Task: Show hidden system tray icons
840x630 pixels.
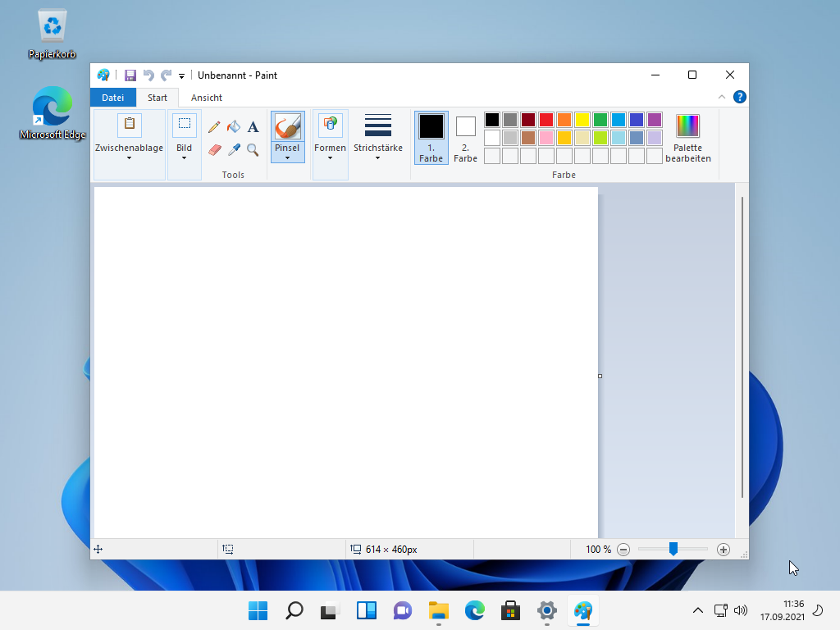Action: [x=697, y=610]
